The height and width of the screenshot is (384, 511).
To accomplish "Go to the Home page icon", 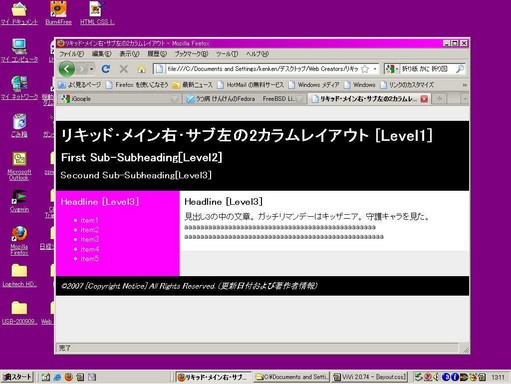I will 142,69.
